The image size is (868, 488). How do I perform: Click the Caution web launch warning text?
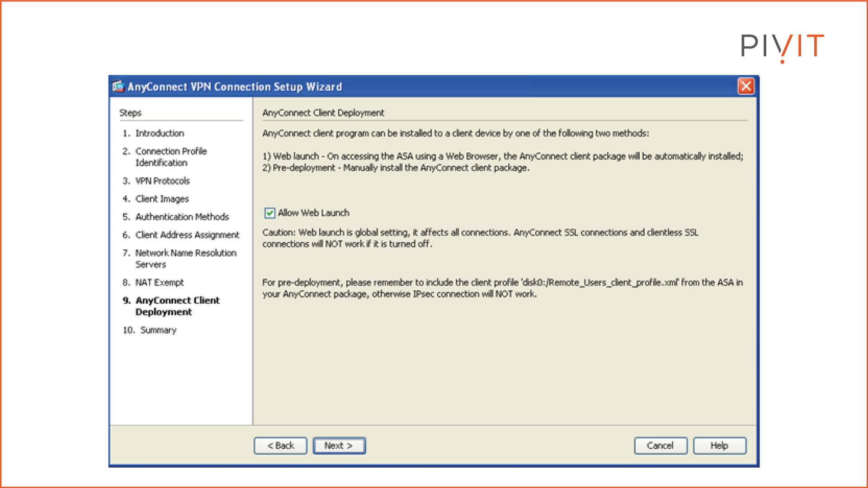(x=481, y=238)
